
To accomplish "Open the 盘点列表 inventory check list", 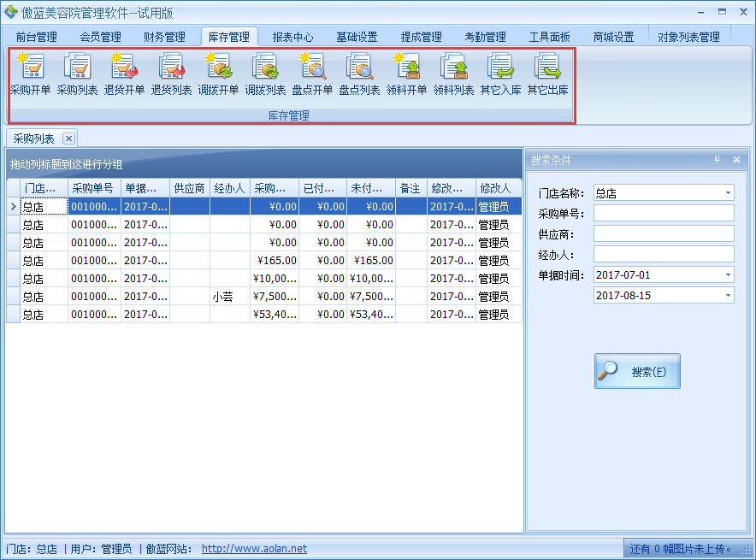I will tap(360, 73).
